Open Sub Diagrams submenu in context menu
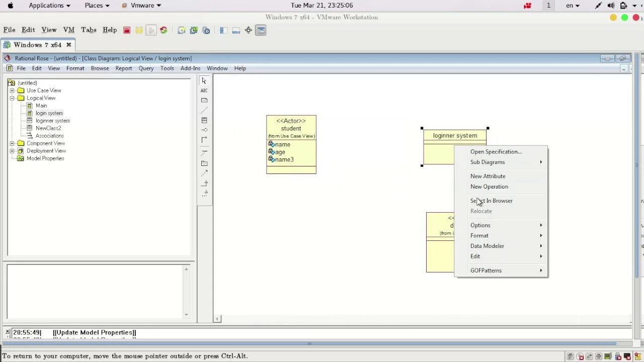This screenshot has height=362, width=644. pos(501,162)
